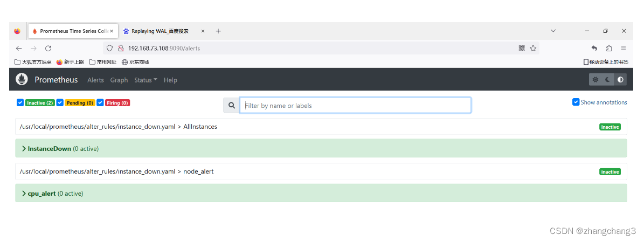Click the Prometheus flame logo in navbar
The image size is (644, 241).
(22, 79)
